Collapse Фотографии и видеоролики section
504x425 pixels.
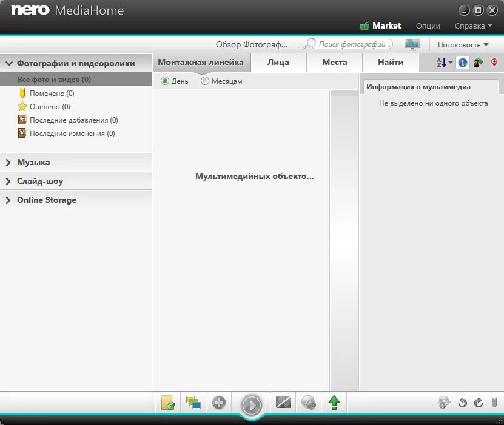click(8, 63)
